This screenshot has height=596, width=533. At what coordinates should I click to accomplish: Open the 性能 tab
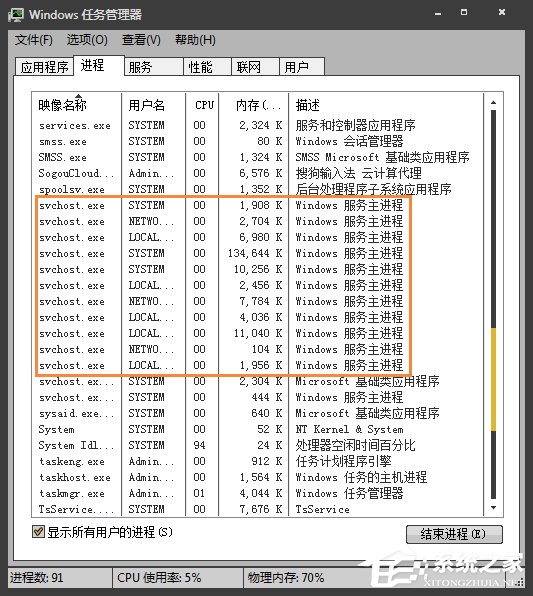point(207,67)
